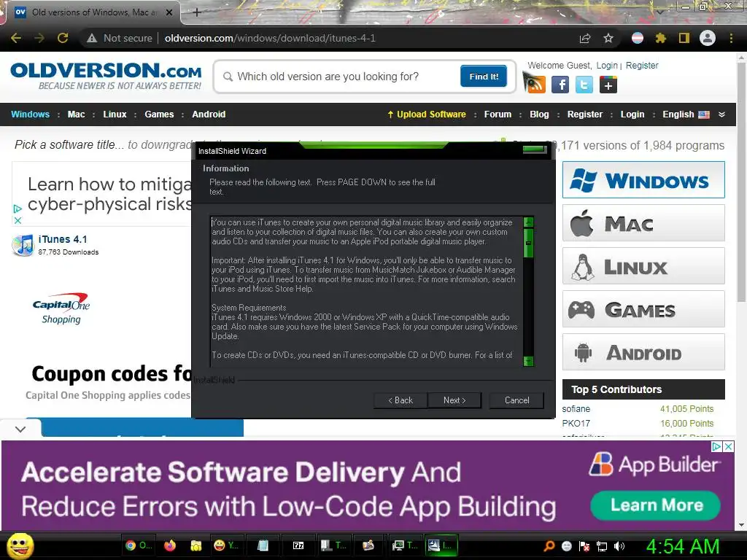Click the Upload Software link
This screenshot has height=560, width=747.
pos(426,114)
